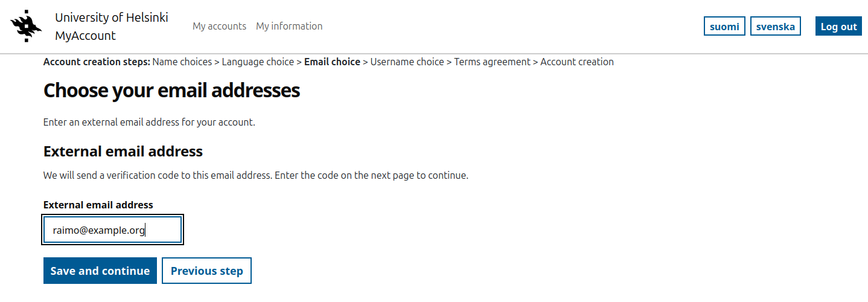868x302 pixels.
Task: Open the My accounts menu item
Action: 219,26
